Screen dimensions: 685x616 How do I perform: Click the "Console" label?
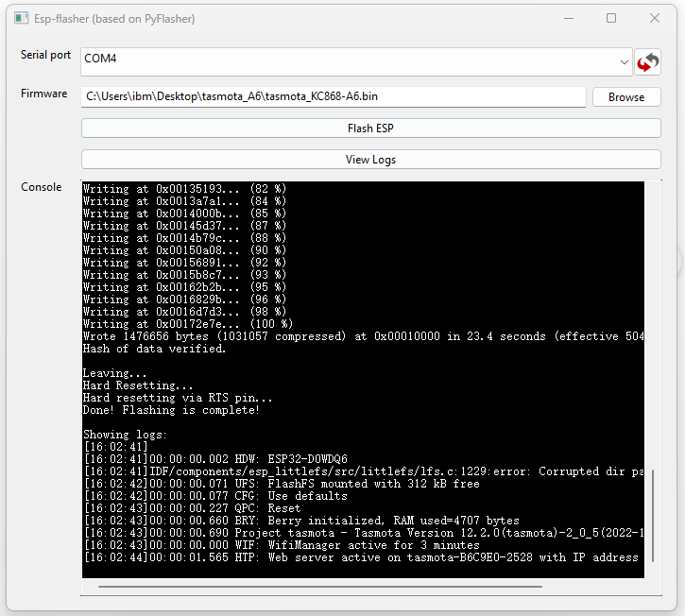pos(41,187)
